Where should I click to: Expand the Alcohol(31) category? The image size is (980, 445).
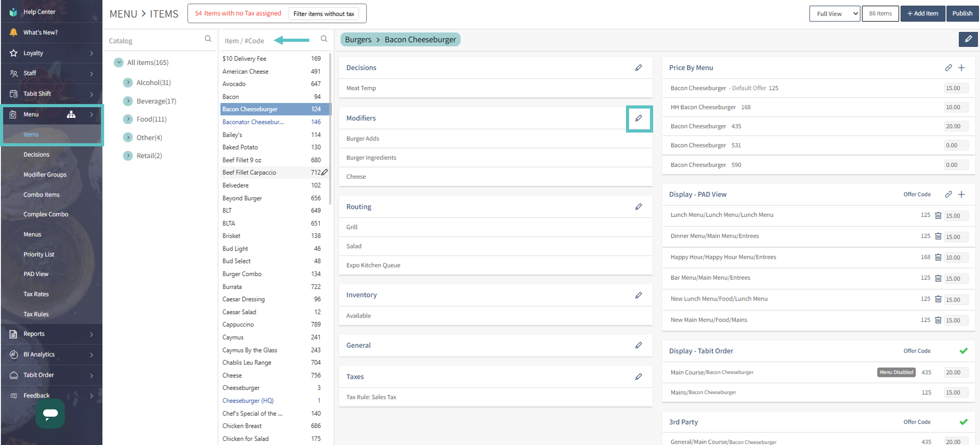128,83
